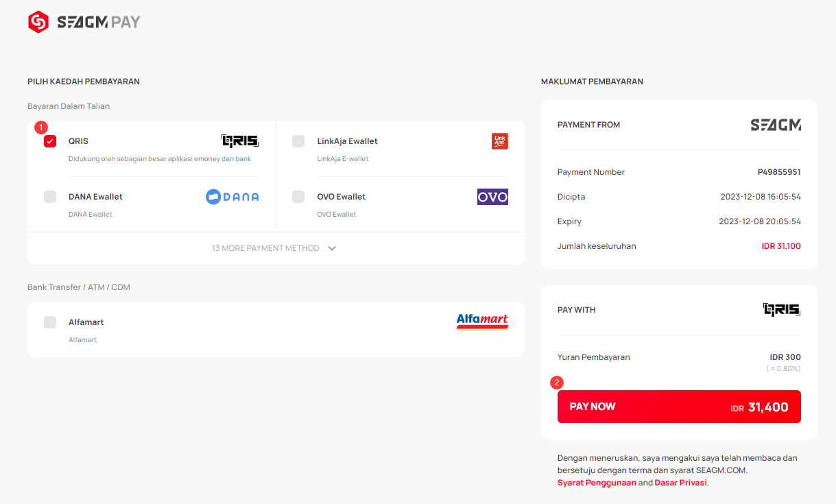836x504 pixels.
Task: Click the payment fee IDR 300
Action: coord(785,357)
